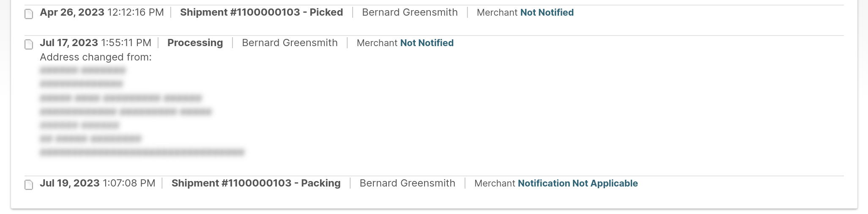Click the "Address changed from:" text
The image size is (868, 214).
96,58
